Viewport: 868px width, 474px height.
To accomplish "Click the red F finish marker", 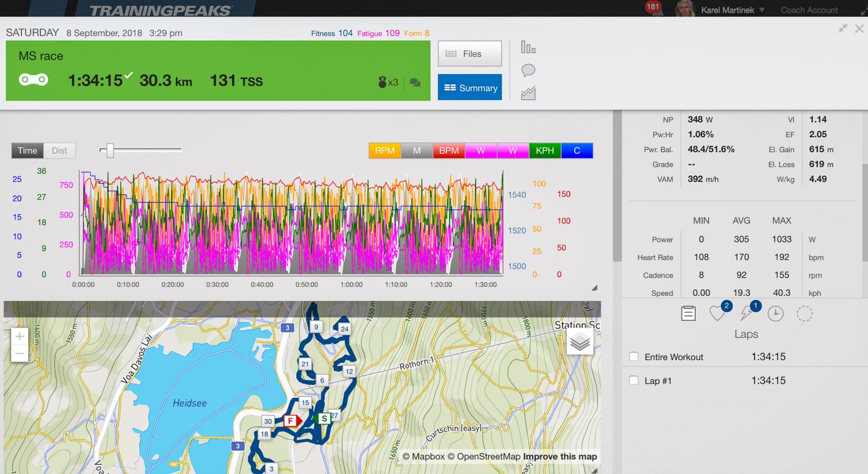I will coord(292,421).
